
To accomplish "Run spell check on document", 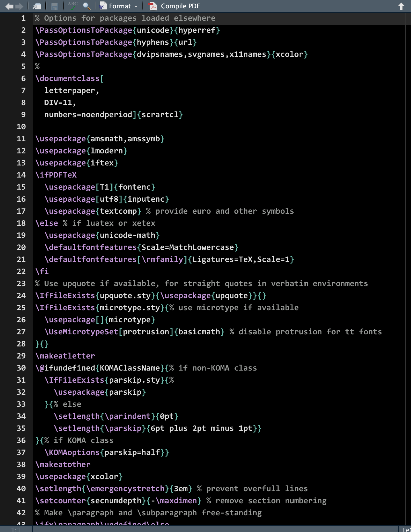I will [73, 6].
